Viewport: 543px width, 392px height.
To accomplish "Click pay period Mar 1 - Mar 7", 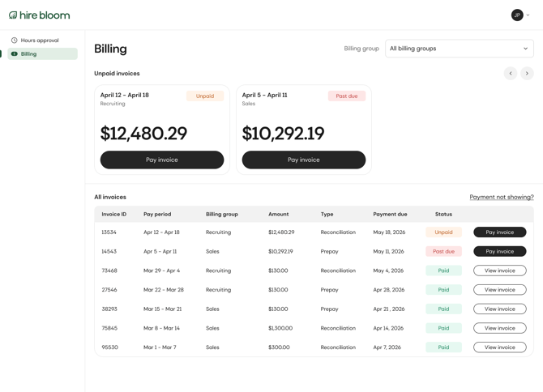I will click(160, 347).
